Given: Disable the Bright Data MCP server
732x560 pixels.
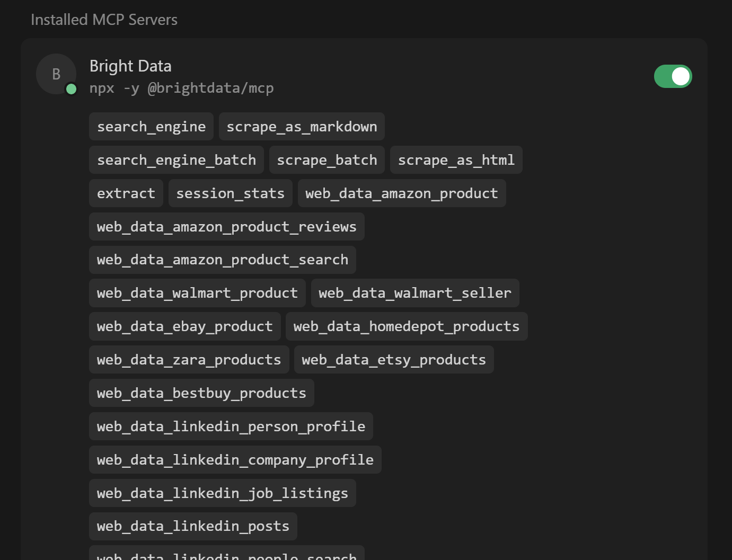Looking at the screenshot, I should click(673, 76).
